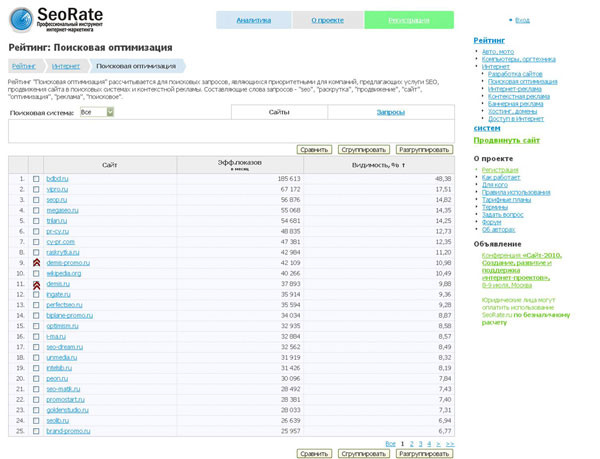Click the Эфф.показов column header

(x=240, y=164)
